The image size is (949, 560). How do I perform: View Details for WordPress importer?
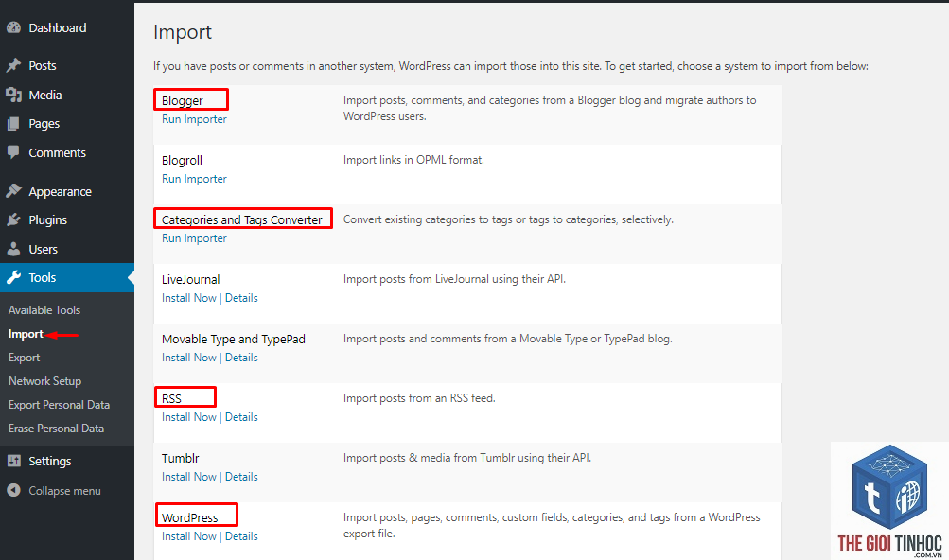(x=241, y=536)
